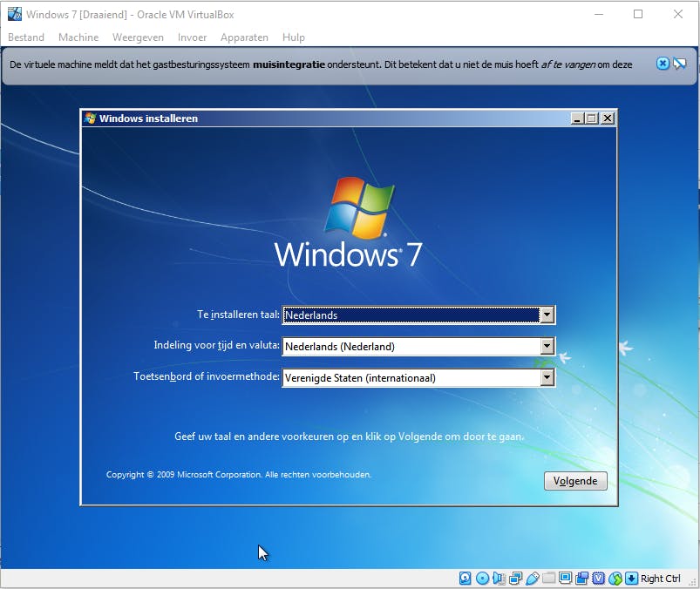700x589 pixels.
Task: Click the display settings status icon
Action: 565,579
